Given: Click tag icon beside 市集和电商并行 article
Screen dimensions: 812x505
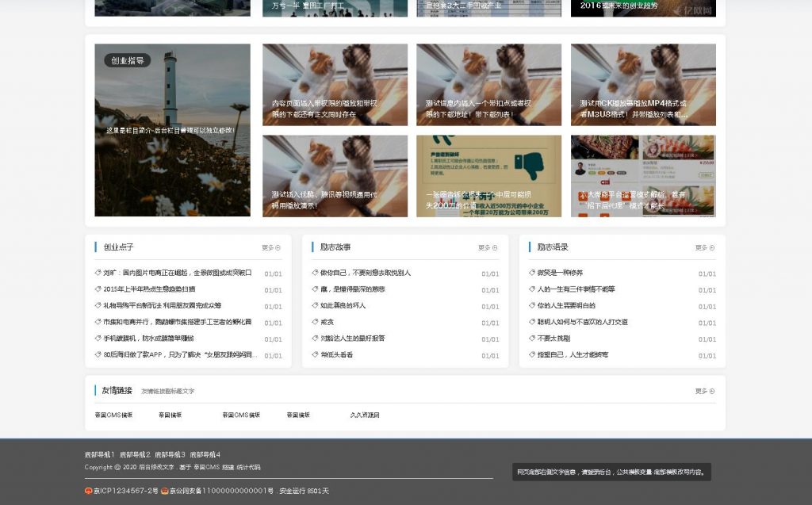Looking at the screenshot, I should coord(98,322).
